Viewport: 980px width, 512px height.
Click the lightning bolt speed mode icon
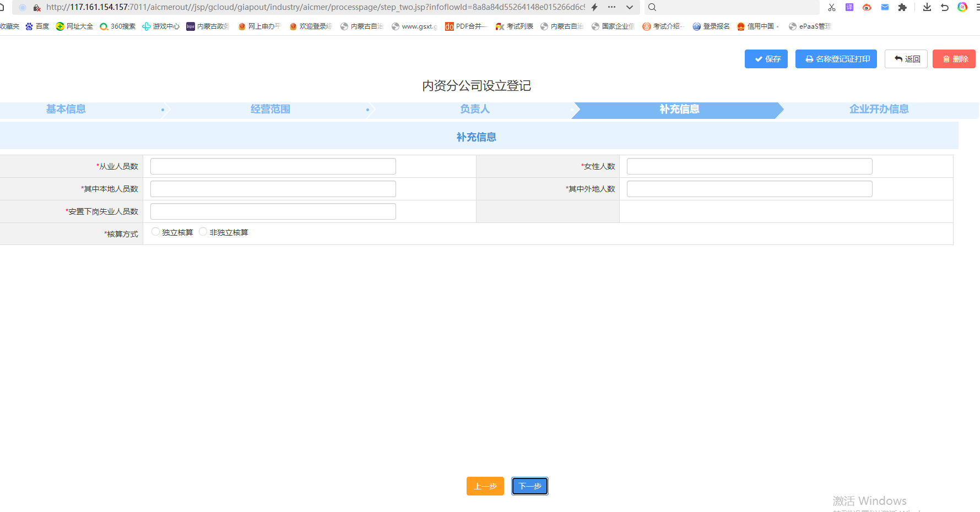pyautogui.click(x=594, y=7)
